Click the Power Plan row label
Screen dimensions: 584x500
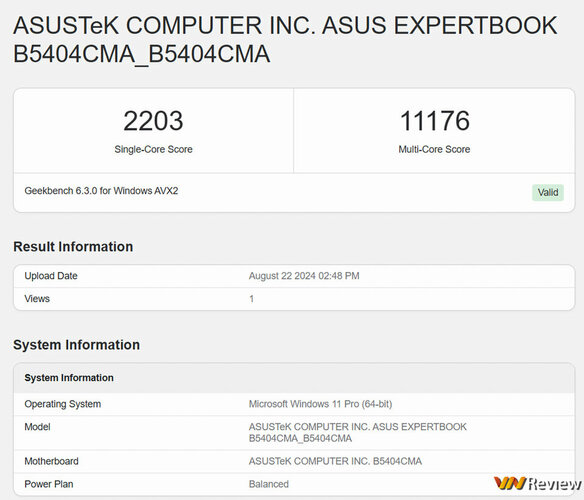[x=49, y=484]
